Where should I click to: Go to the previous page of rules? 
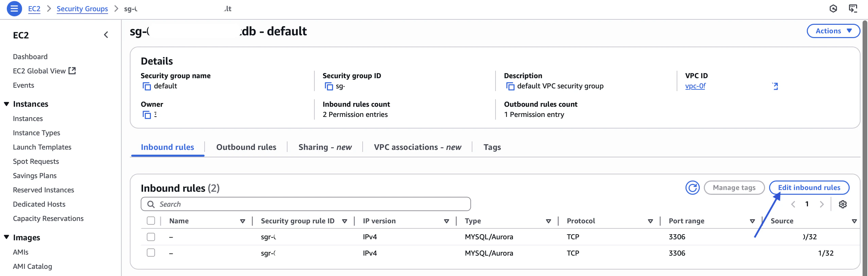coord(793,204)
